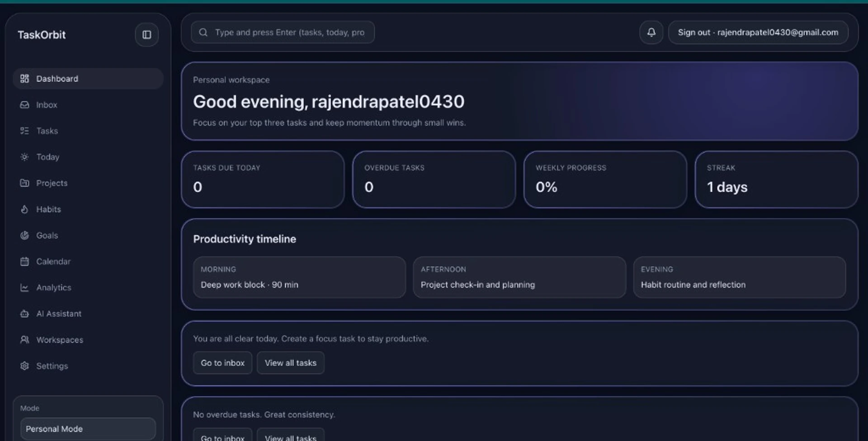
Task: Navigate to Habits
Action: (x=88, y=209)
